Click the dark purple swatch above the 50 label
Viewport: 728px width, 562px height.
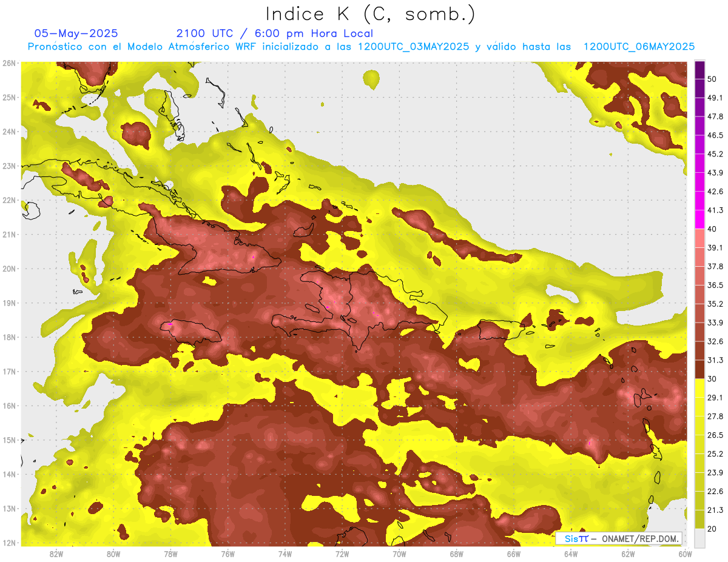[x=699, y=70]
